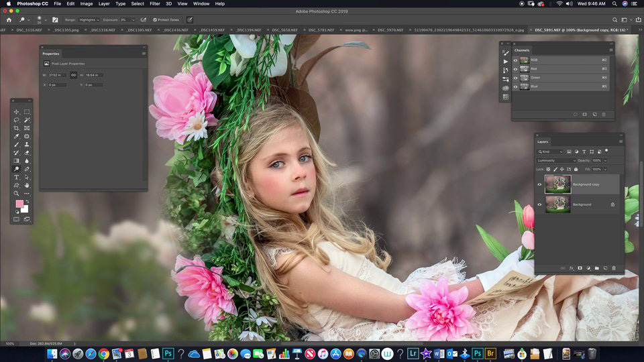Screen dimensions: 644x362
Task: Select the Brush tool
Action: coord(16,145)
